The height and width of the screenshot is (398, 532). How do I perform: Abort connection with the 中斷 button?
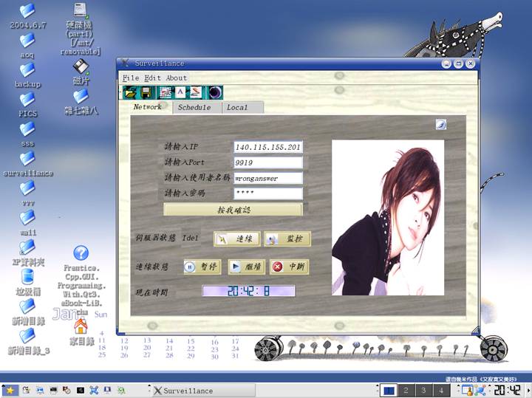tap(289, 267)
